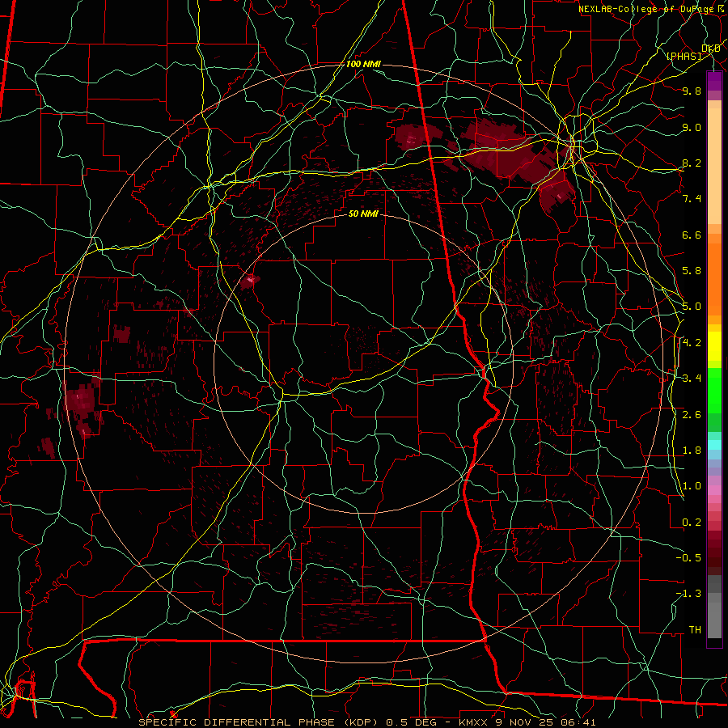
Task: Click the TH threshold label
Action: 695,630
